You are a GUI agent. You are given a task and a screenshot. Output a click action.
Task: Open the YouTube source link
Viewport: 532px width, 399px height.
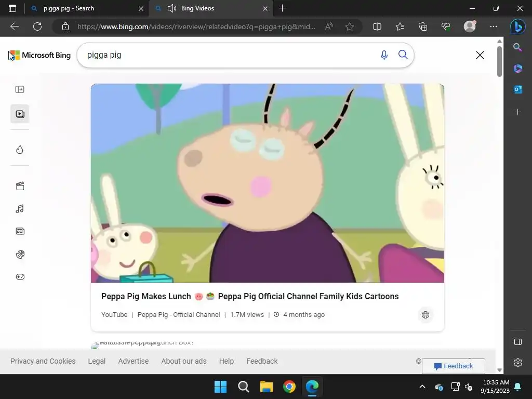pyautogui.click(x=114, y=314)
